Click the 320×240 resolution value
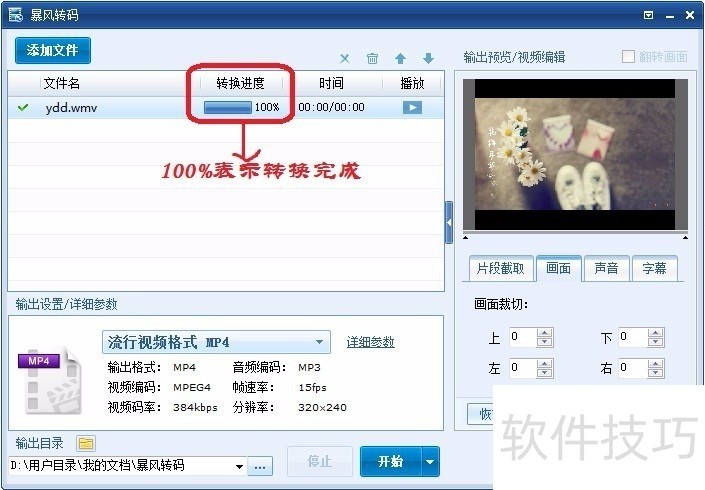This screenshot has width=705, height=490. click(x=322, y=408)
